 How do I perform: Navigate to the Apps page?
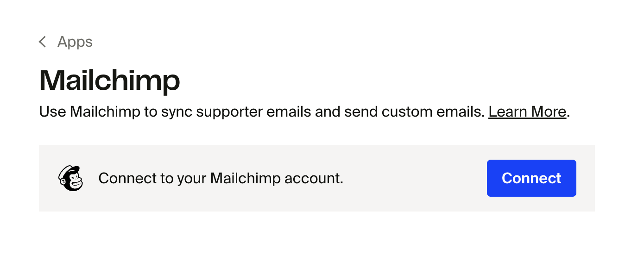coord(75,42)
